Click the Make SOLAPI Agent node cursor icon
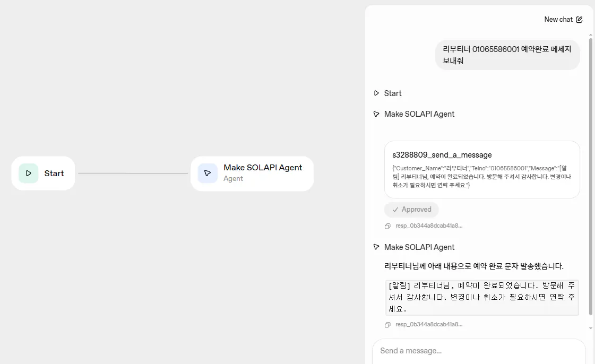The width and height of the screenshot is (595, 364). pos(208,174)
